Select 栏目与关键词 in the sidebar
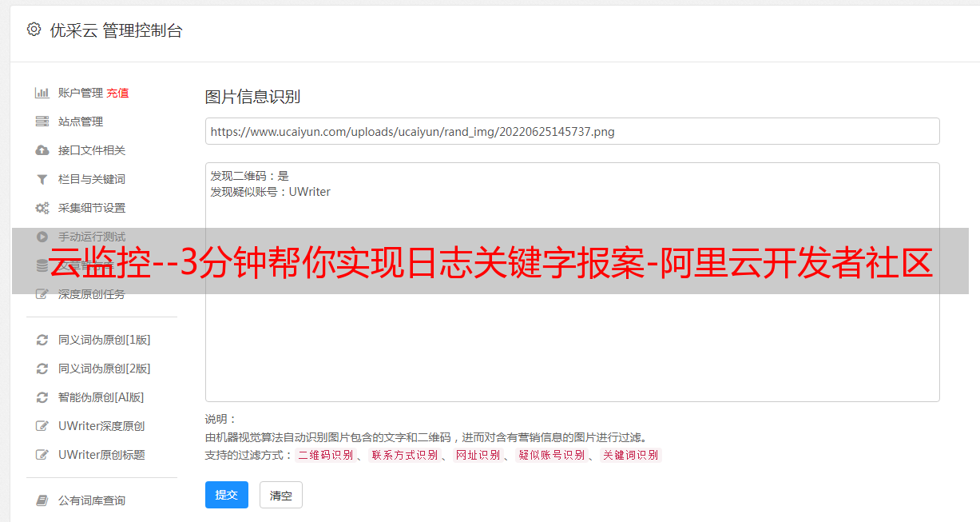Screen dimensions: 980x522 [x=92, y=179]
